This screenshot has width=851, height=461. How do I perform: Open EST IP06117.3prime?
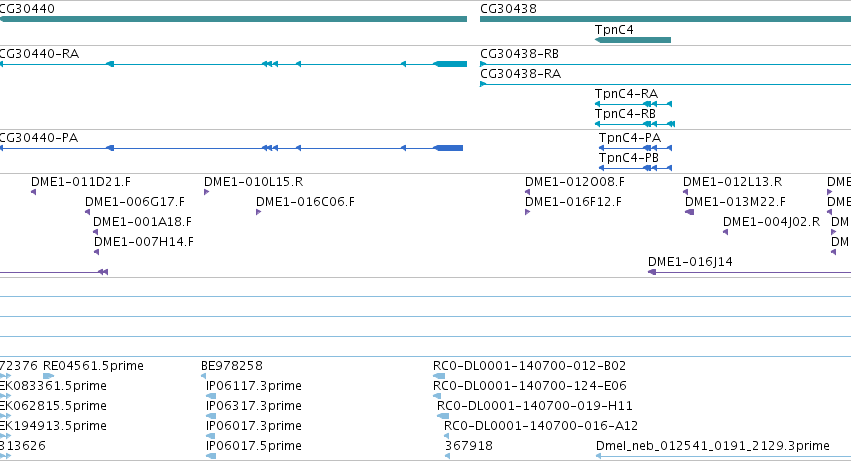point(211,396)
